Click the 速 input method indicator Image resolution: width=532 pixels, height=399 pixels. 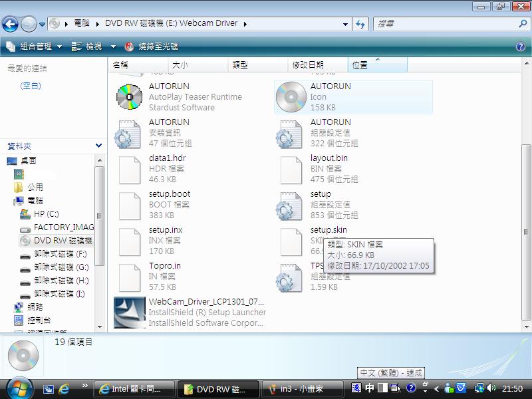356,388
